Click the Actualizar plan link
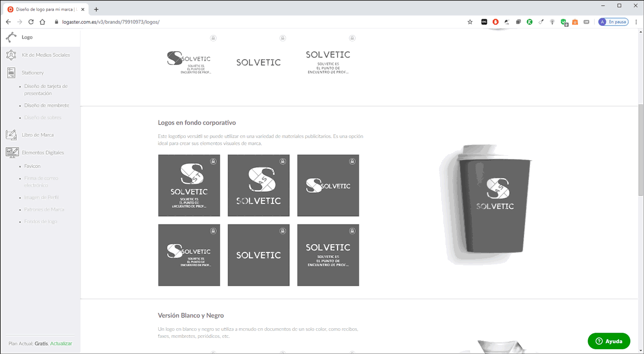 click(61, 343)
